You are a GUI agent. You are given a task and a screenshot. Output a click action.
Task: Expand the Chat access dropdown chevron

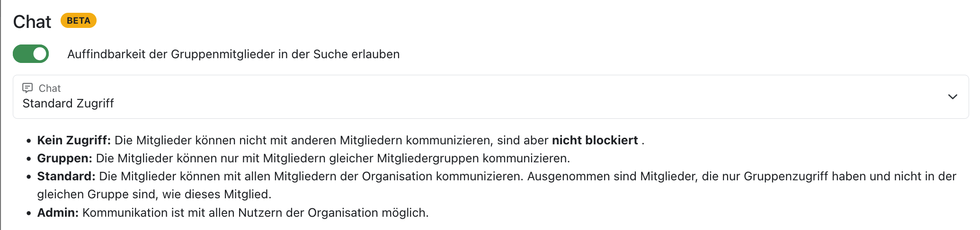tap(953, 97)
